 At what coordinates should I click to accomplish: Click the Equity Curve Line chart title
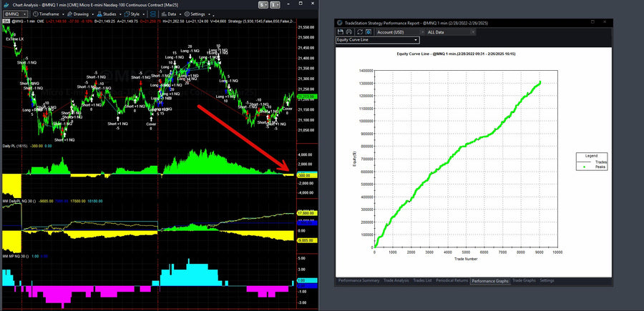(x=456, y=54)
